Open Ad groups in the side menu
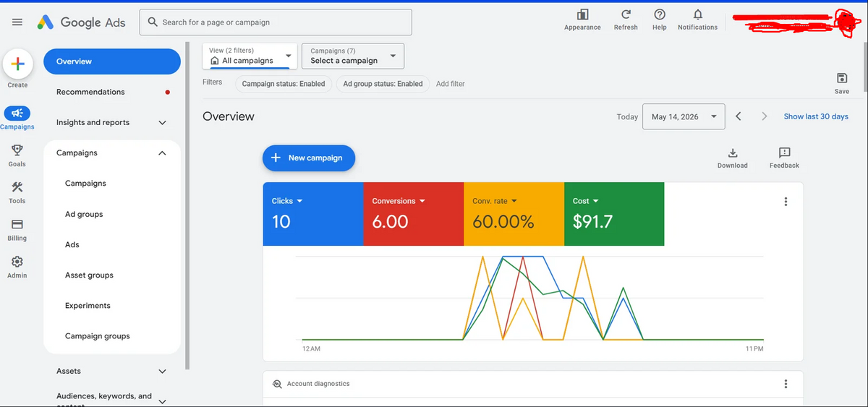868x407 pixels. (84, 215)
